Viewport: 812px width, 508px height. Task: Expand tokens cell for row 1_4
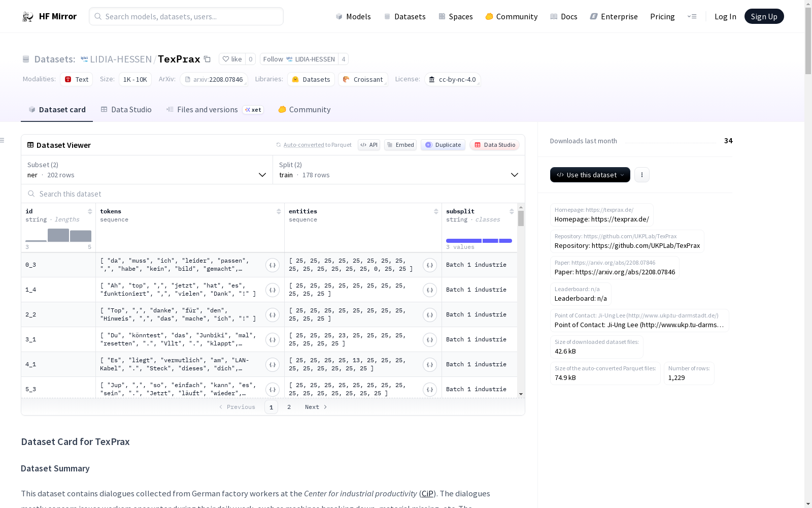(x=273, y=290)
